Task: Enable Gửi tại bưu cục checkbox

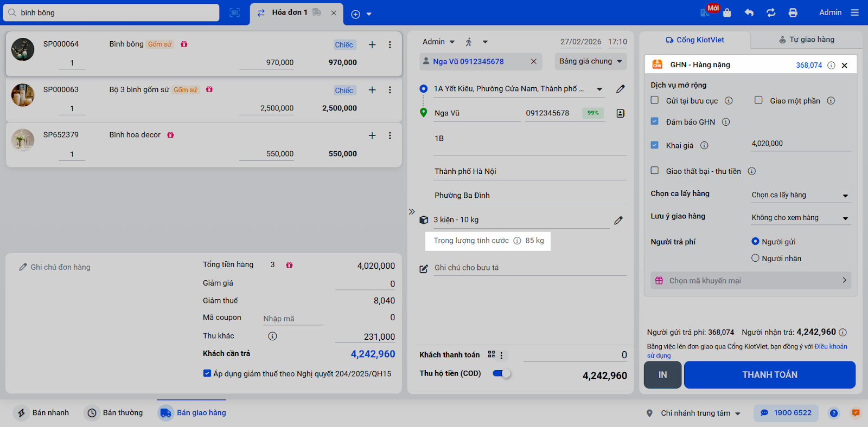Action: tap(655, 100)
